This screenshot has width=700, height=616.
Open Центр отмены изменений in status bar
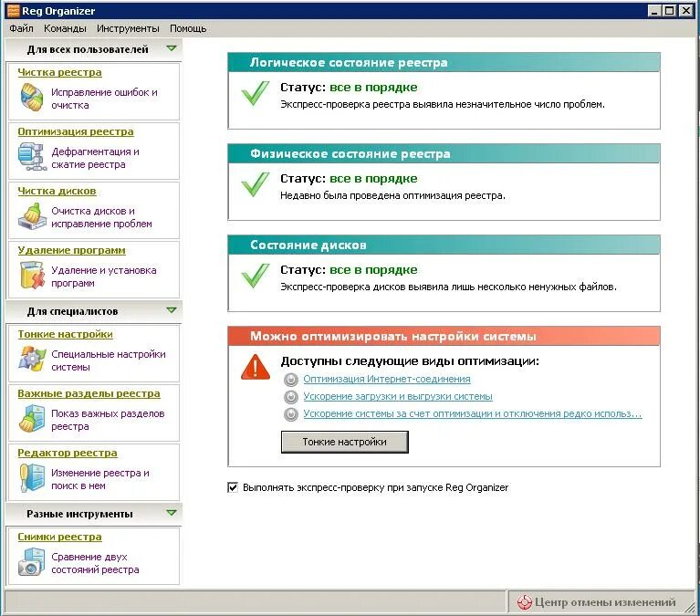tap(601, 602)
